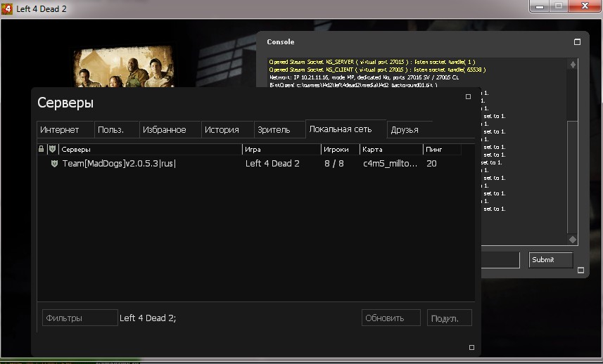Click the Console window top-right square button
The width and height of the screenshot is (603, 364).
[577, 42]
